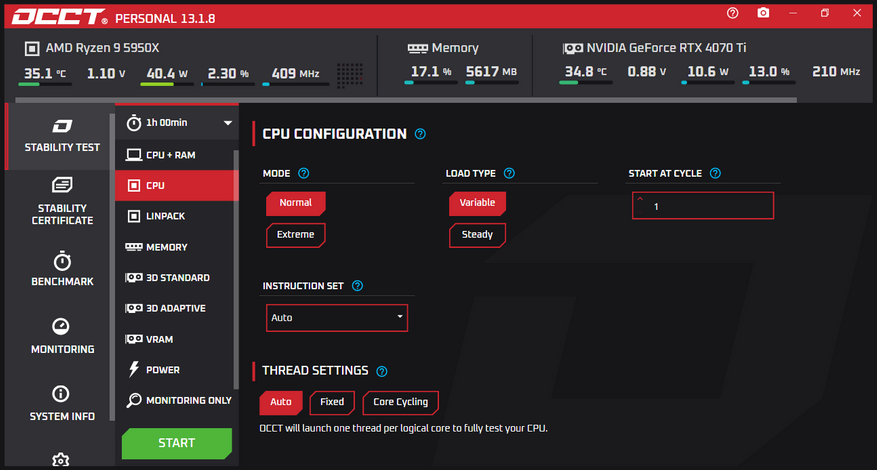The image size is (877, 470).
Task: Take a screenshot with the camera icon
Action: (x=763, y=13)
